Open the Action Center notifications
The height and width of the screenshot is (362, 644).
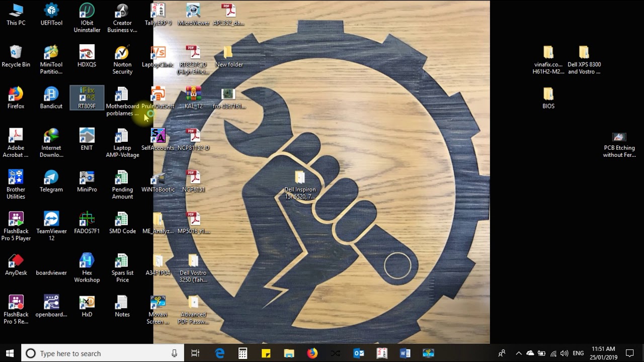pyautogui.click(x=630, y=353)
